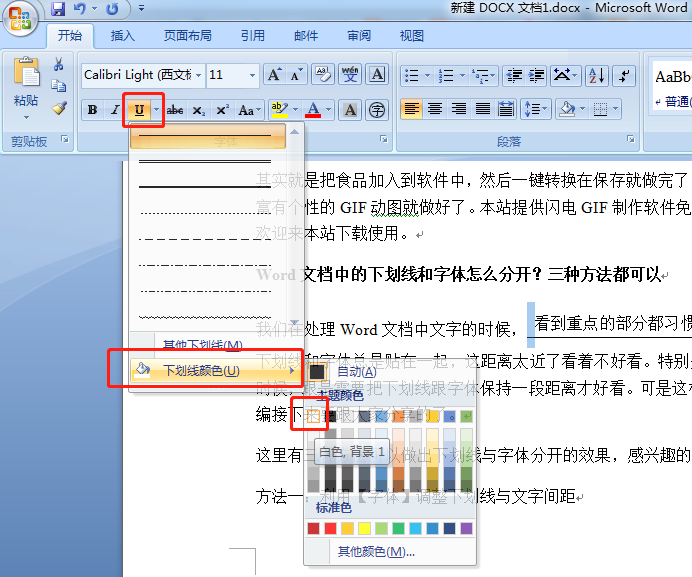692x577 pixels.
Task: Open the 下划线颜色(U) submenu item
Action: click(x=207, y=370)
